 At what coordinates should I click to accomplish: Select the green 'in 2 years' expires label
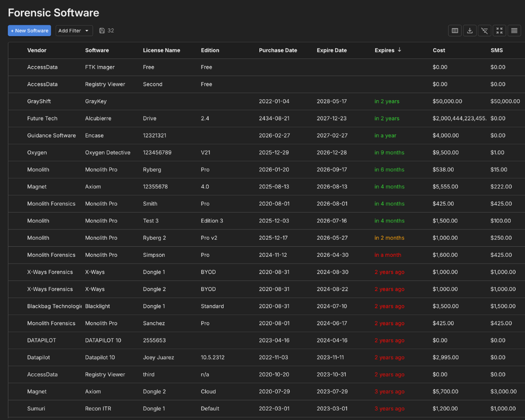(x=386, y=101)
